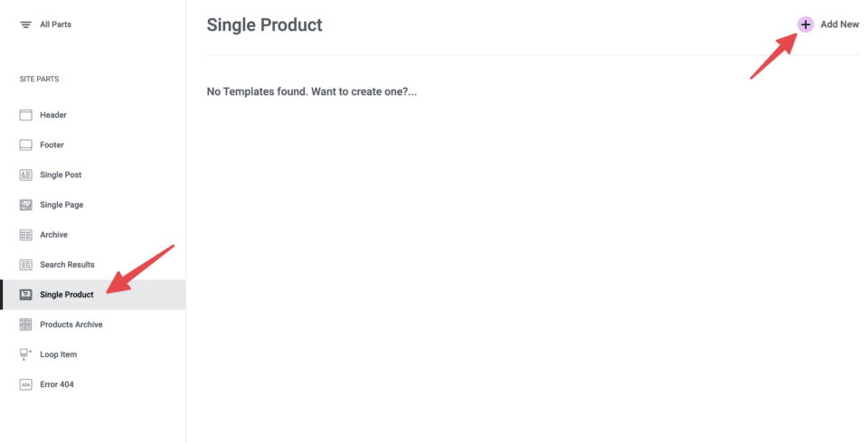
Task: Click the Archive grid icon
Action: point(25,235)
